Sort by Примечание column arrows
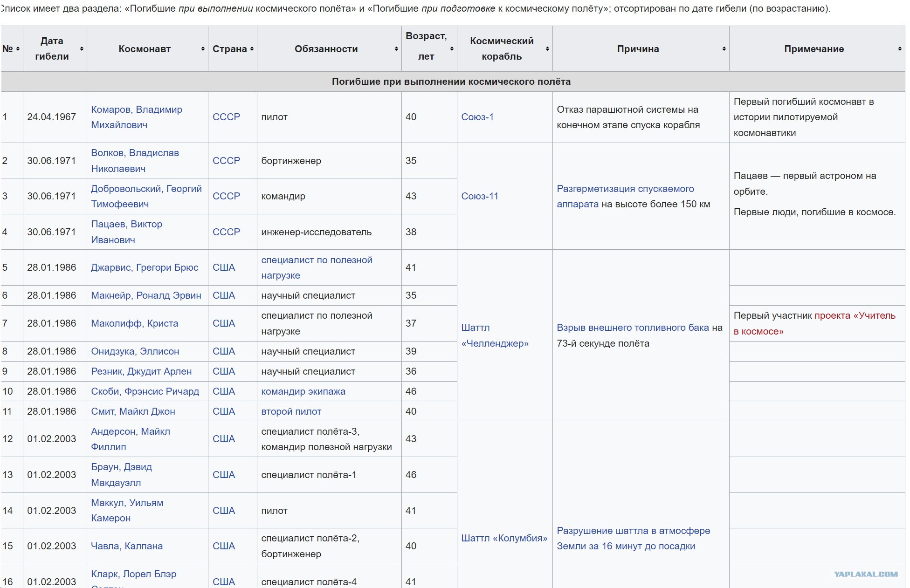Viewport: 910px width, 588px height. pyautogui.click(x=900, y=49)
